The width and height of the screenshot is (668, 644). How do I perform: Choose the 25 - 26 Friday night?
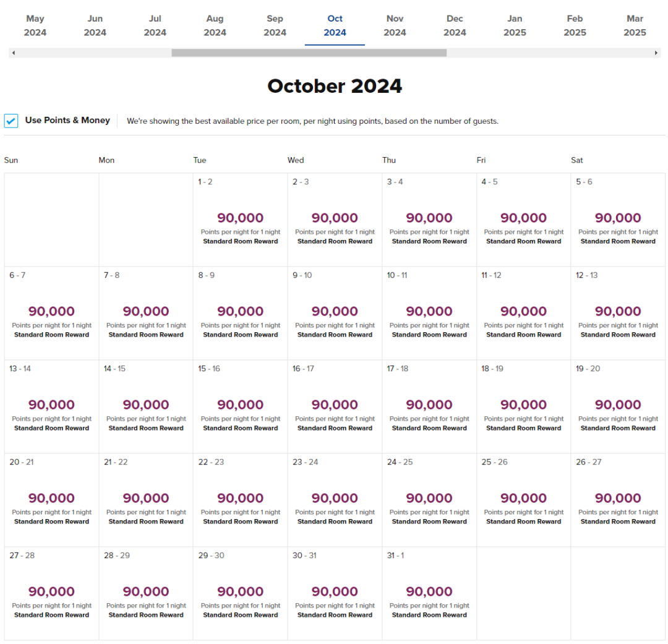tap(523, 500)
